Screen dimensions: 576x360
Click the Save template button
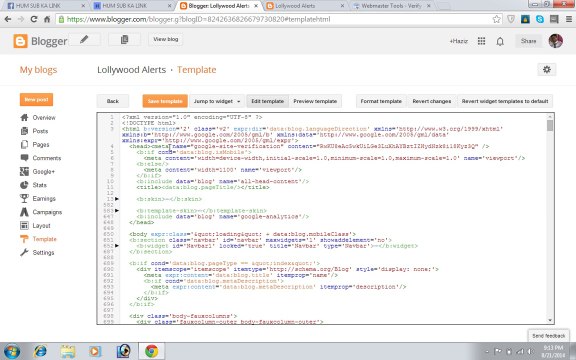coord(165,101)
